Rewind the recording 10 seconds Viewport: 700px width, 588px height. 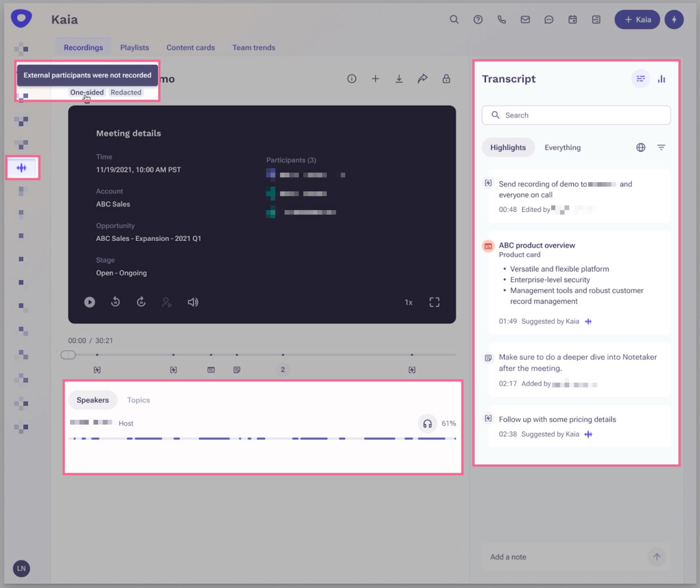pos(115,302)
